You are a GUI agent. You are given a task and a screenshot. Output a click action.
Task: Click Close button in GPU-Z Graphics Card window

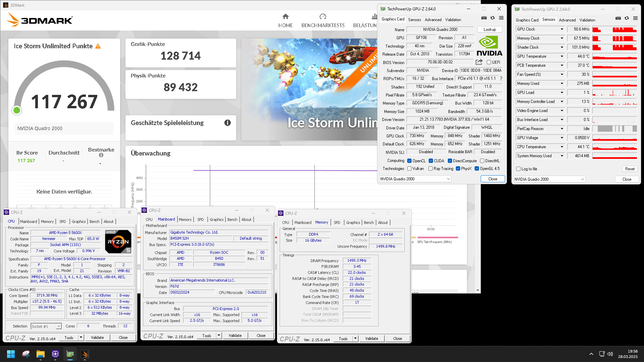point(493,179)
